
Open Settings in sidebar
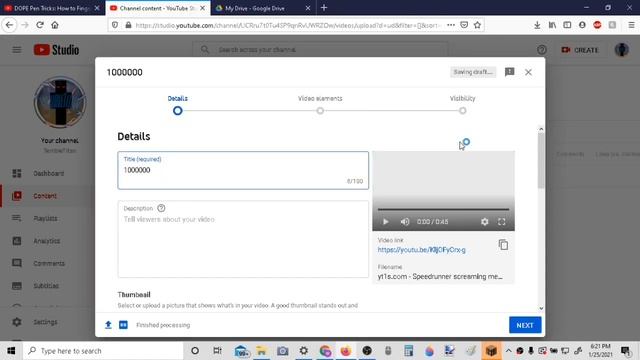45,322
